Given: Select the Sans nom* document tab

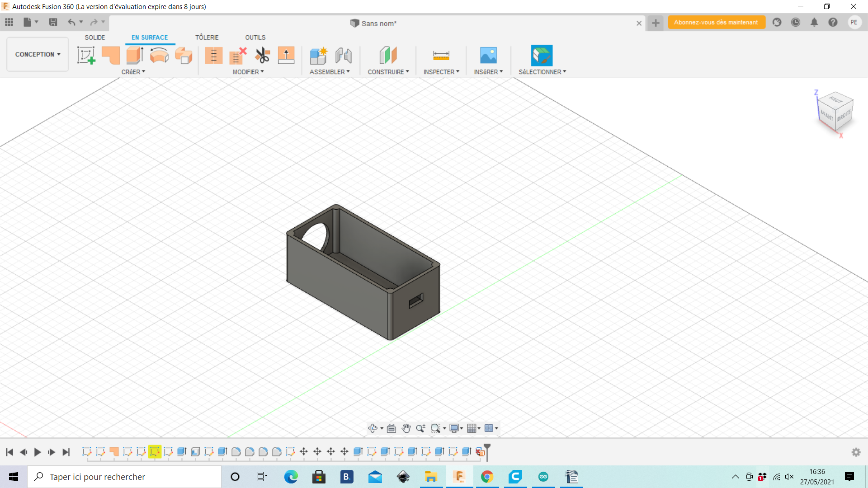Looking at the screenshot, I should click(373, 23).
